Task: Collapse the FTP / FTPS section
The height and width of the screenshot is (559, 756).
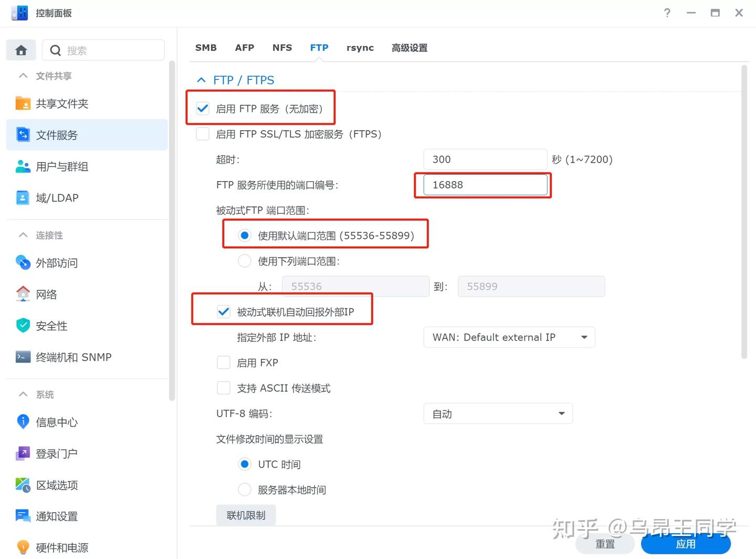Action: [x=201, y=80]
